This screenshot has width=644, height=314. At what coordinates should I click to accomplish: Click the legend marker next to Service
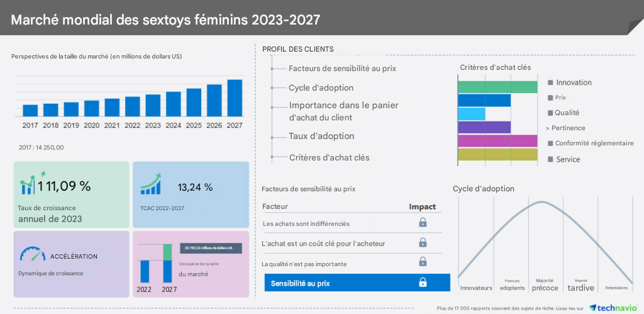(550, 160)
